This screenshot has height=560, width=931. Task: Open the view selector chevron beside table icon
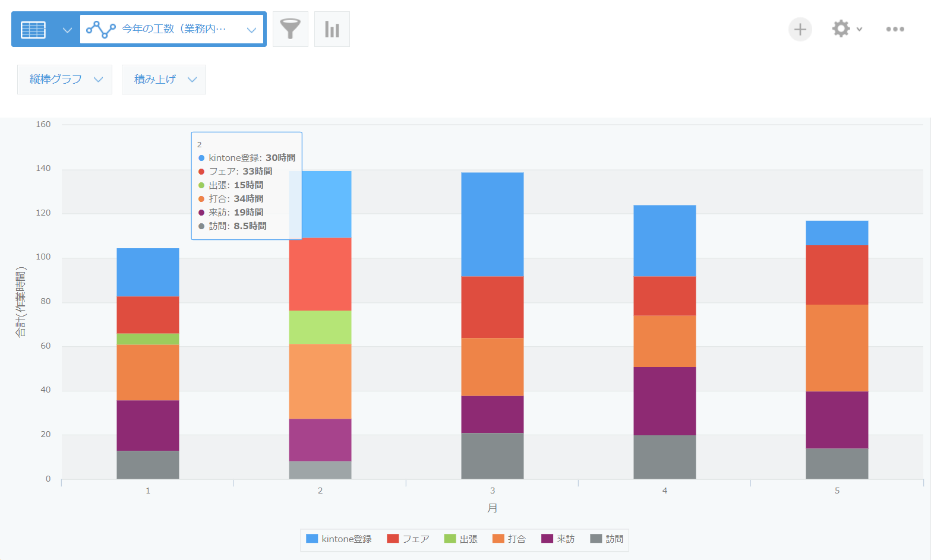pos(67,30)
